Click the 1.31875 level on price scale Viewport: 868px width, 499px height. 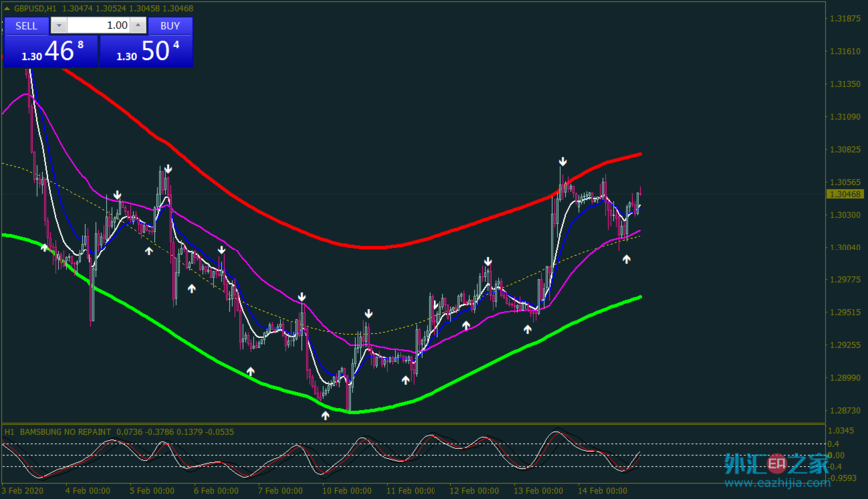[846, 19]
